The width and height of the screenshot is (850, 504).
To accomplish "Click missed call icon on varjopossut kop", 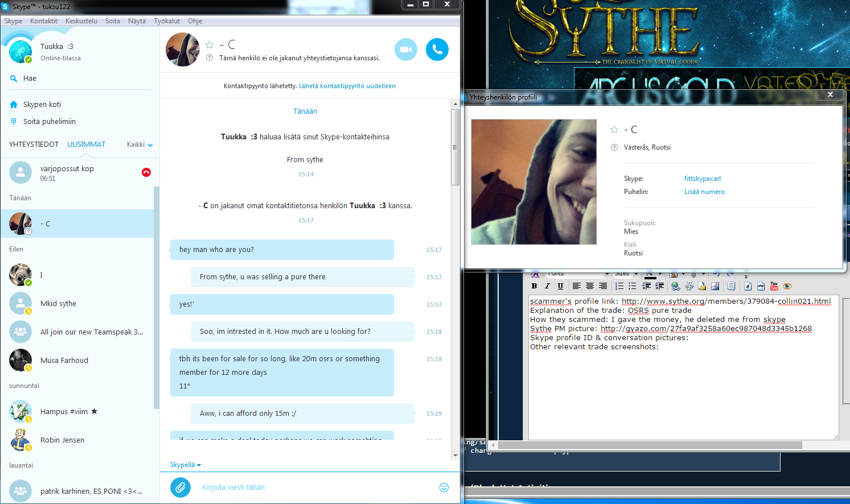I will click(x=146, y=172).
